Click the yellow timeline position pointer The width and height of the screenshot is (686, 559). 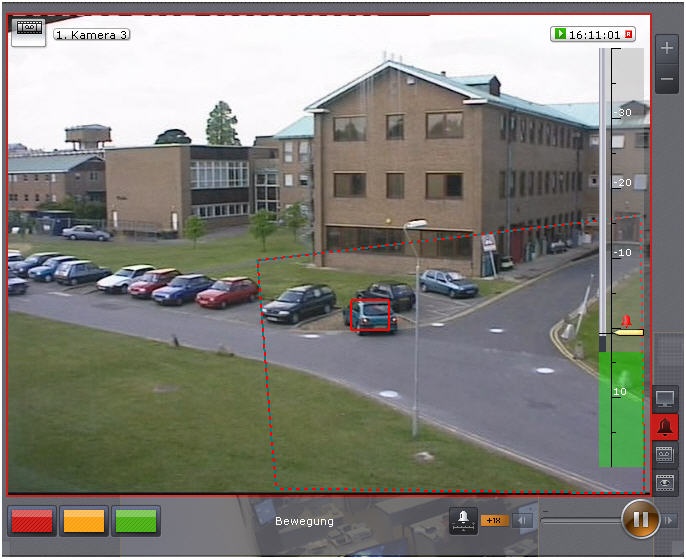click(x=628, y=333)
